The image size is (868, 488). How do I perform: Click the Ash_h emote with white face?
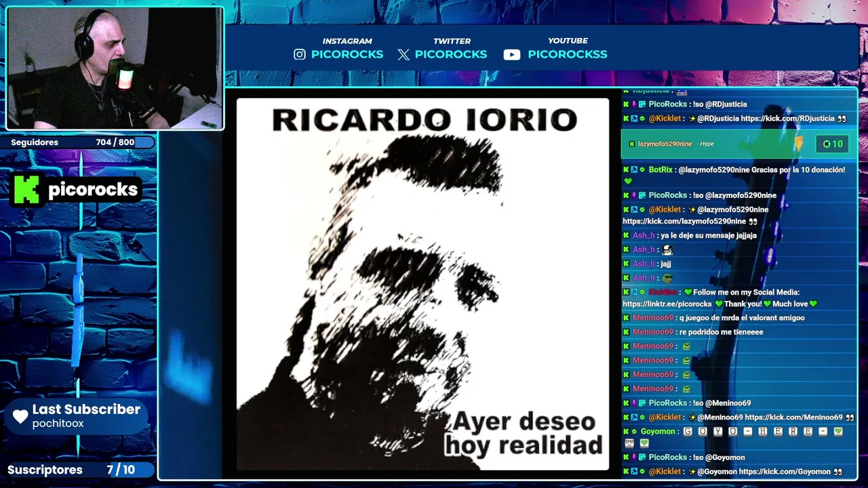[x=667, y=249]
